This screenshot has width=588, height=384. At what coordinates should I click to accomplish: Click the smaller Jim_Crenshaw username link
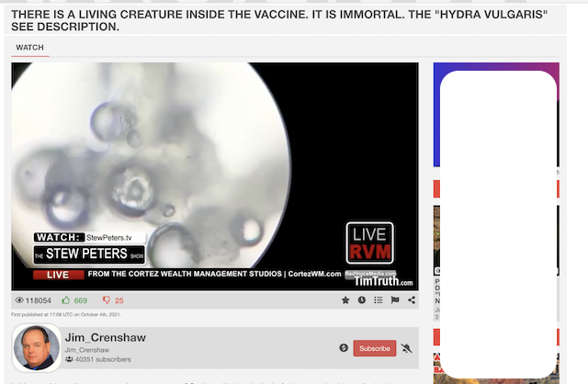[x=87, y=350]
